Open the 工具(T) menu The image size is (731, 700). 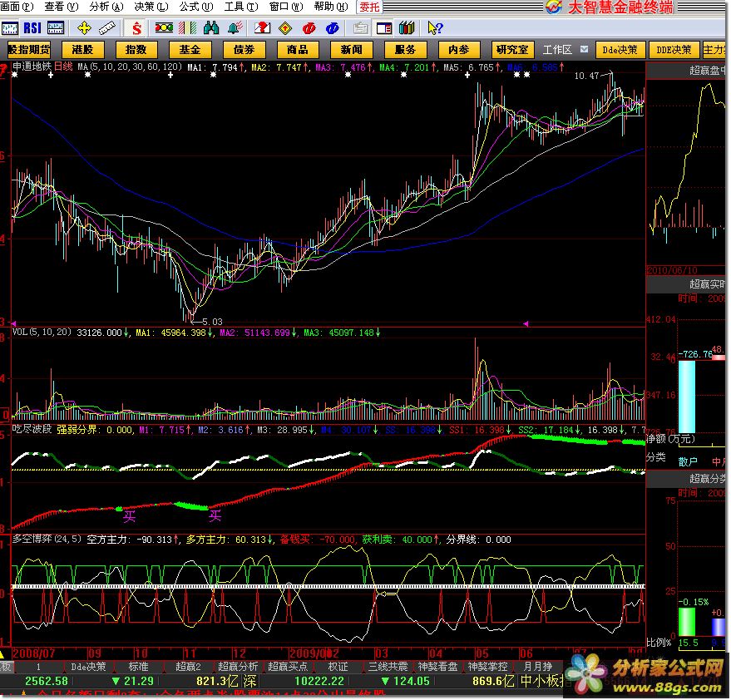(x=241, y=7)
